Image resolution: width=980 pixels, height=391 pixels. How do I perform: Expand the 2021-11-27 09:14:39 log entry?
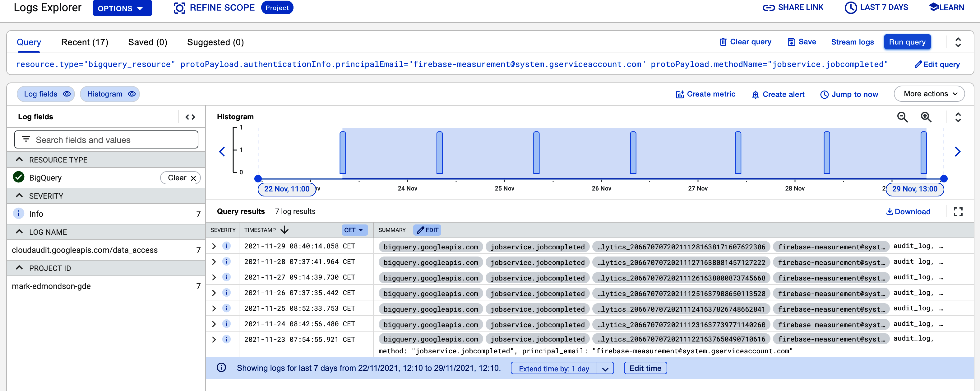[214, 277]
